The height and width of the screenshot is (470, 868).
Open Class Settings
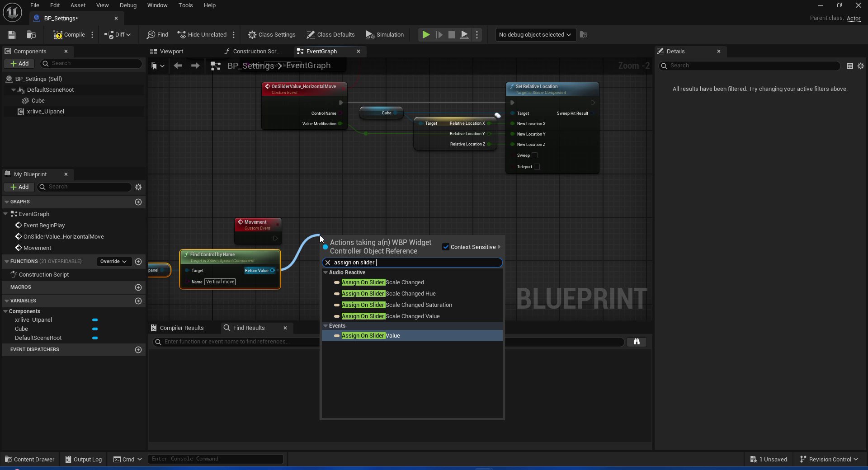coord(272,35)
